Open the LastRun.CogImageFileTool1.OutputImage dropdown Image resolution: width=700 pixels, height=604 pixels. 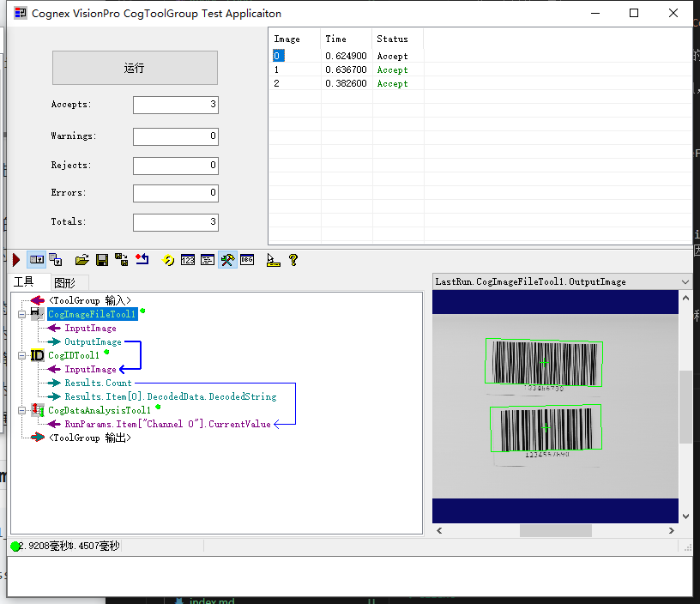(x=685, y=281)
